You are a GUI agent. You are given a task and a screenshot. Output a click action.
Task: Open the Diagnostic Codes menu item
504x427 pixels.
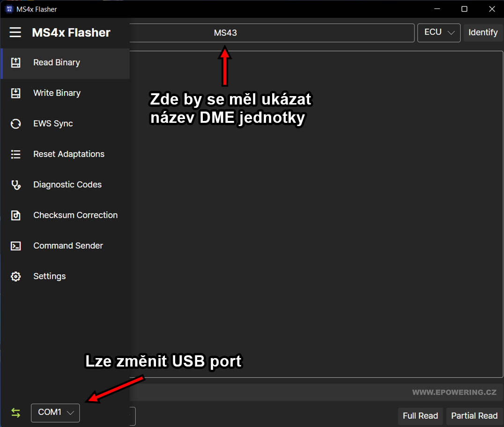coord(65,185)
